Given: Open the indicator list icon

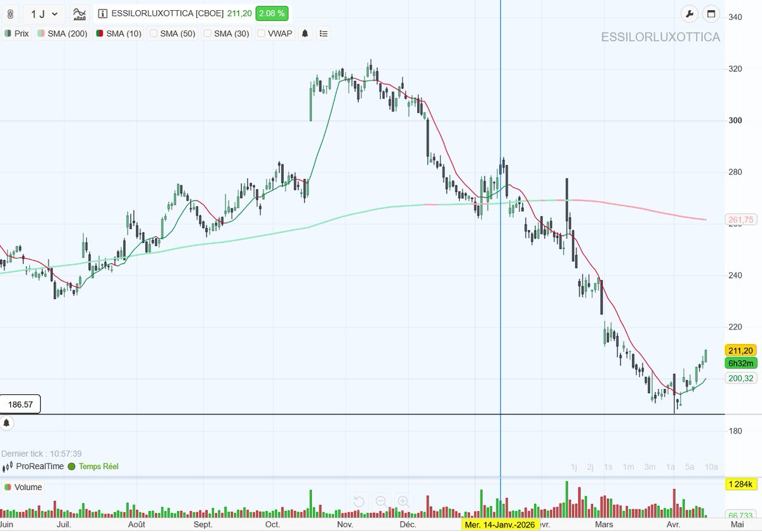Looking at the screenshot, I should tap(323, 34).
